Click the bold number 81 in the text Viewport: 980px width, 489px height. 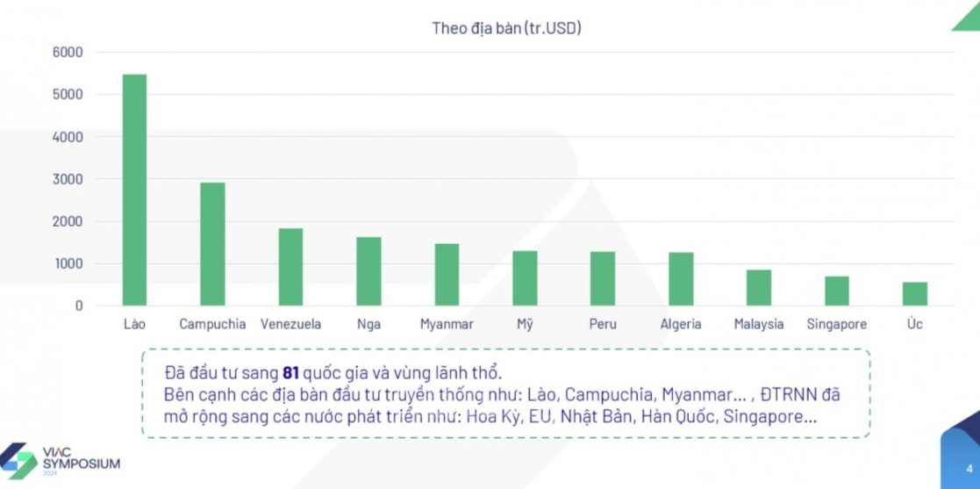click(x=291, y=371)
